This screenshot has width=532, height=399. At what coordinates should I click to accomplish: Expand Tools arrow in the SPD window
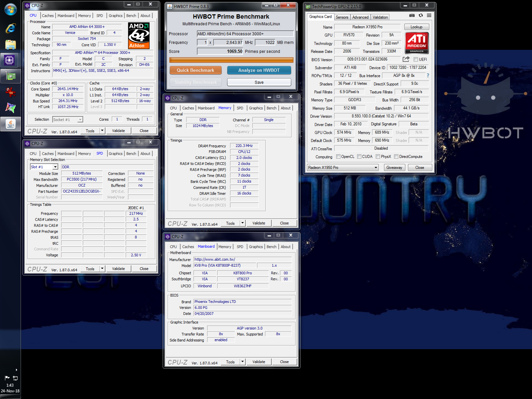(102, 269)
